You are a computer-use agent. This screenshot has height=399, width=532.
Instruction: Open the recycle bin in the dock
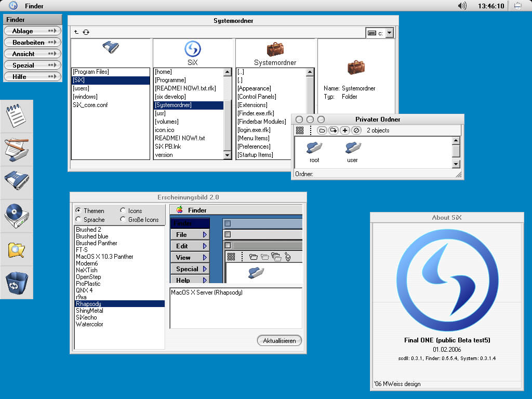tap(17, 283)
